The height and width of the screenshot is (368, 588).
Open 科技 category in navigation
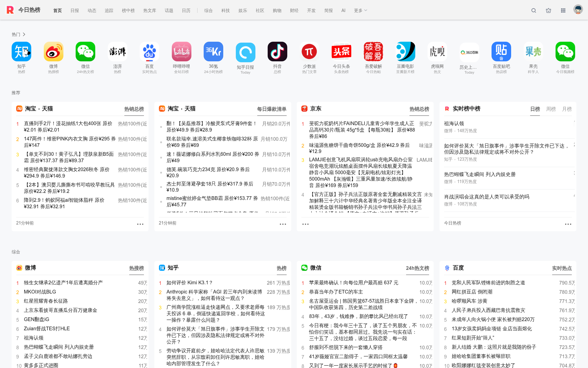226,10
